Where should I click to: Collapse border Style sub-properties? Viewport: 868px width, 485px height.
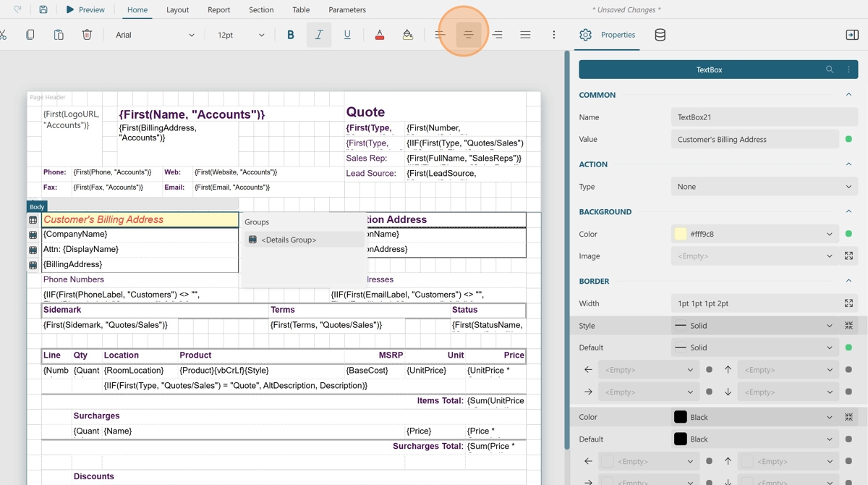[848, 326]
